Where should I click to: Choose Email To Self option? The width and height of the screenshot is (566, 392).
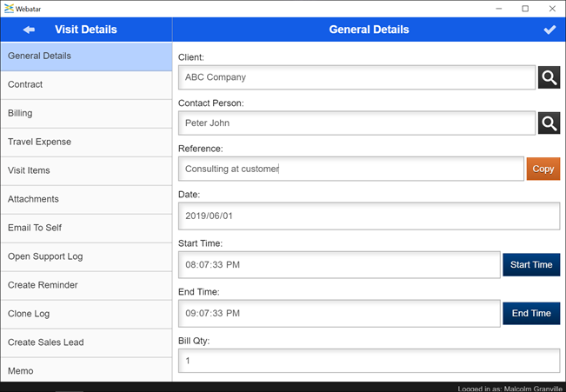pos(86,229)
